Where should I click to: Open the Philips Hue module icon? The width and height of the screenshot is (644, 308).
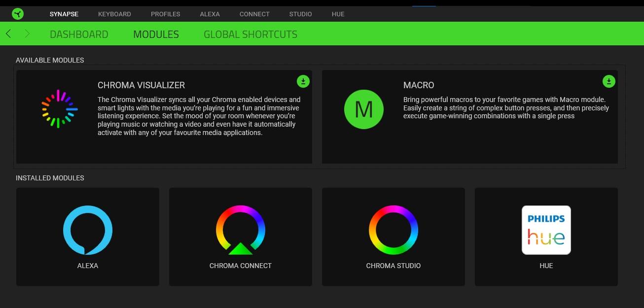tap(546, 230)
